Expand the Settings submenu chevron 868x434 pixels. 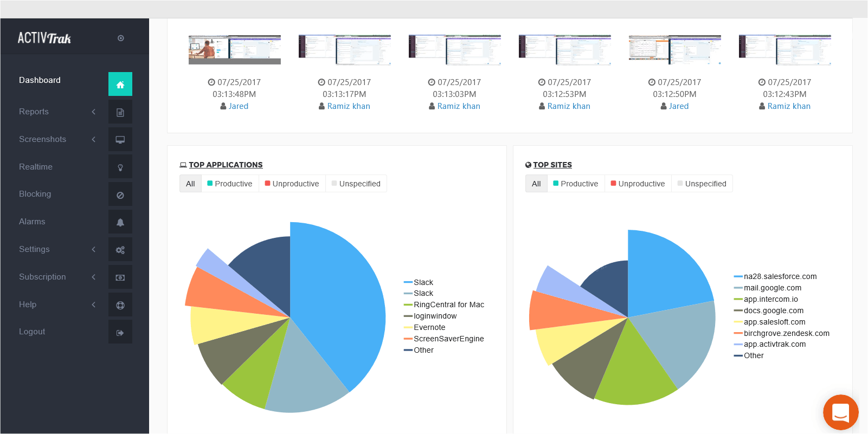click(93, 249)
